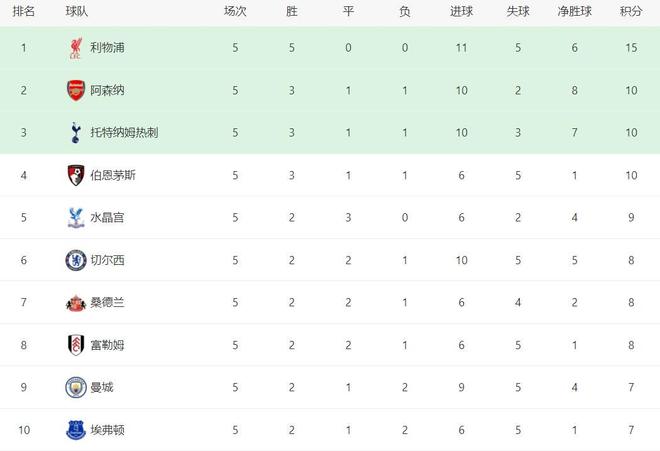Select the 曼城 row points value
The width and height of the screenshot is (660, 451).
point(630,387)
